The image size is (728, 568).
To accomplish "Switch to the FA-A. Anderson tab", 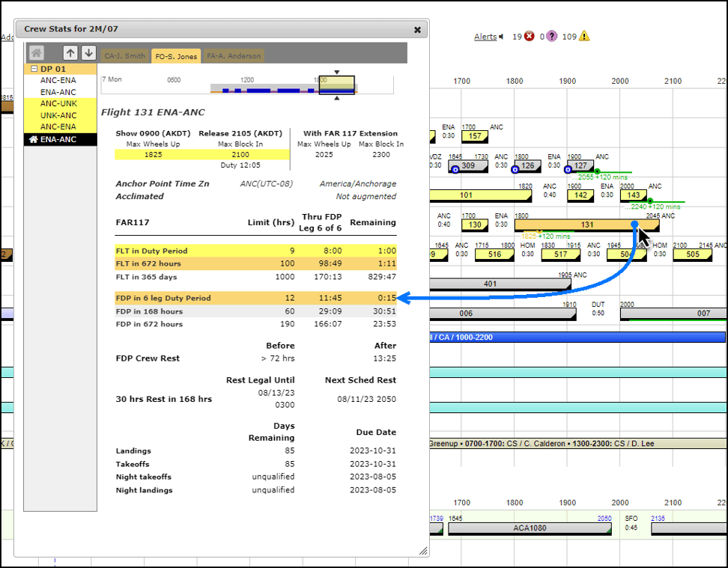I will tap(234, 56).
